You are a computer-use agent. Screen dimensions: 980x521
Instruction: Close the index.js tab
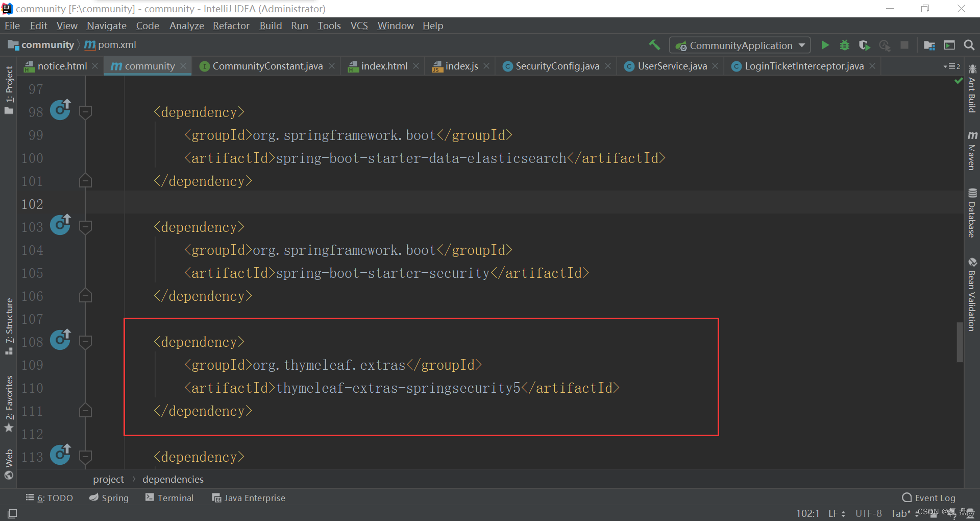pos(486,66)
